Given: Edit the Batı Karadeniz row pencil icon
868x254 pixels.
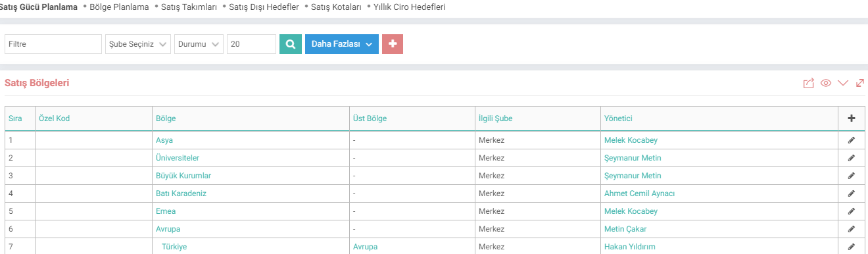Looking at the screenshot, I should tap(852, 193).
